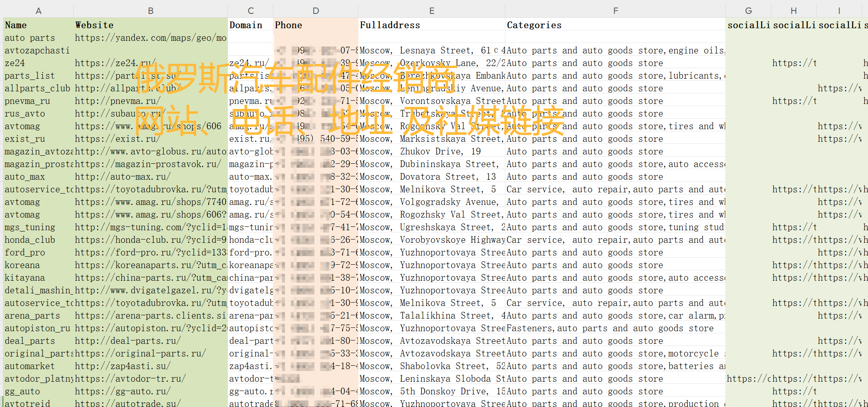
Task: Click the column F header
Action: pyautogui.click(x=615, y=11)
